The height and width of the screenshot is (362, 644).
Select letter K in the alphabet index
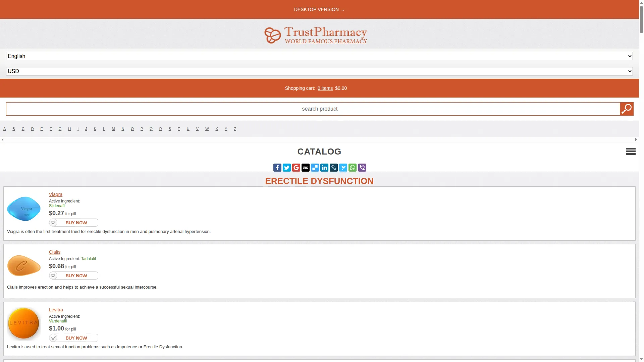click(95, 129)
